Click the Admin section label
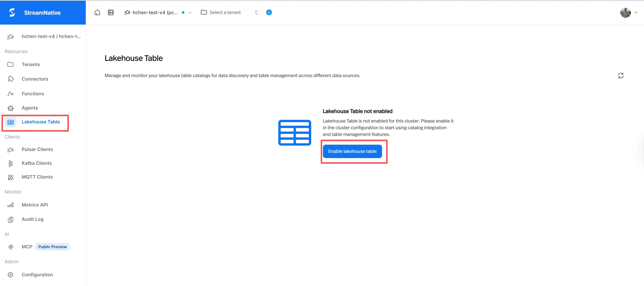 pos(12,262)
